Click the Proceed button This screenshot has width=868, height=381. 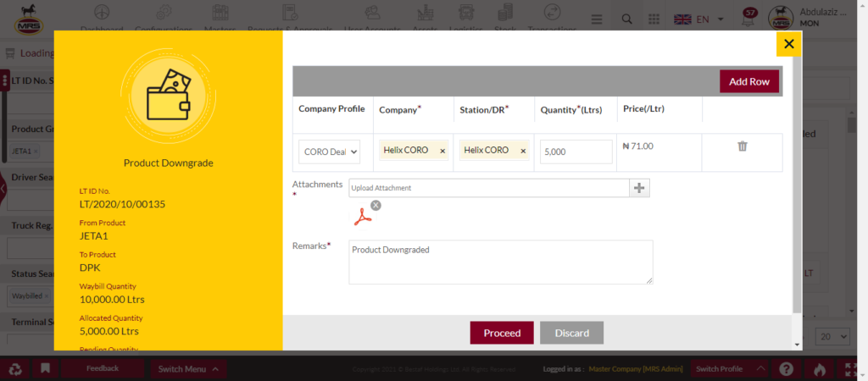coord(502,333)
